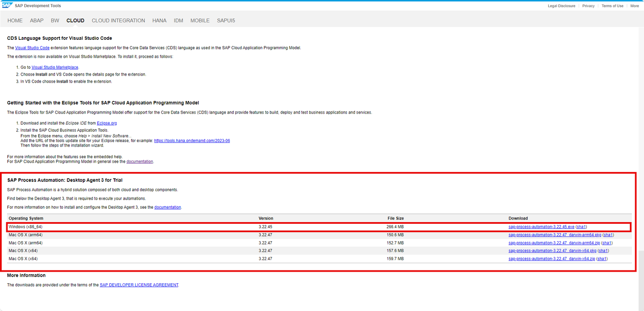This screenshot has width=644, height=311.
Task: Click the Operating System column header
Action: tap(26, 219)
